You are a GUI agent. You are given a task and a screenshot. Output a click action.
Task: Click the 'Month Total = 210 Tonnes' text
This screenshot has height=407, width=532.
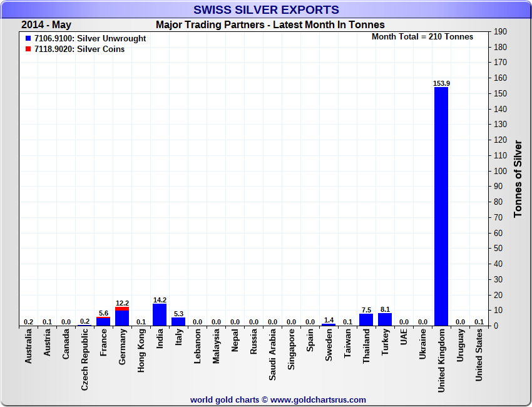click(422, 37)
